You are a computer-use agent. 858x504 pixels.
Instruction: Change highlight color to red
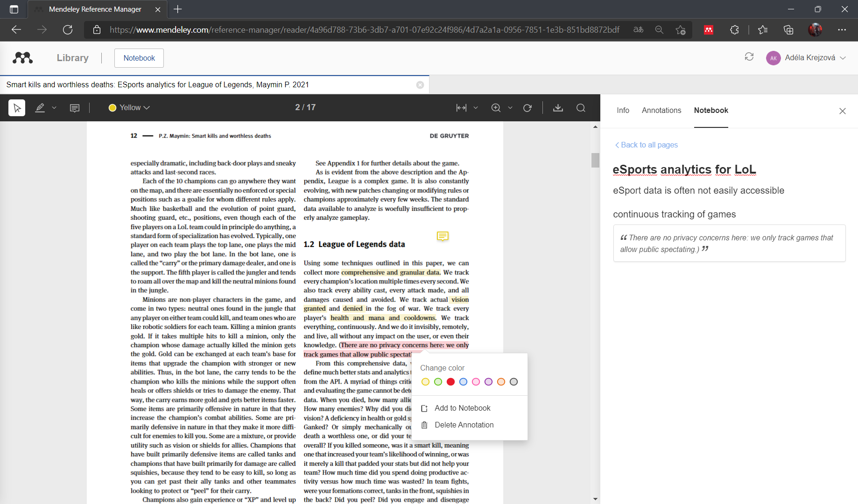450,382
